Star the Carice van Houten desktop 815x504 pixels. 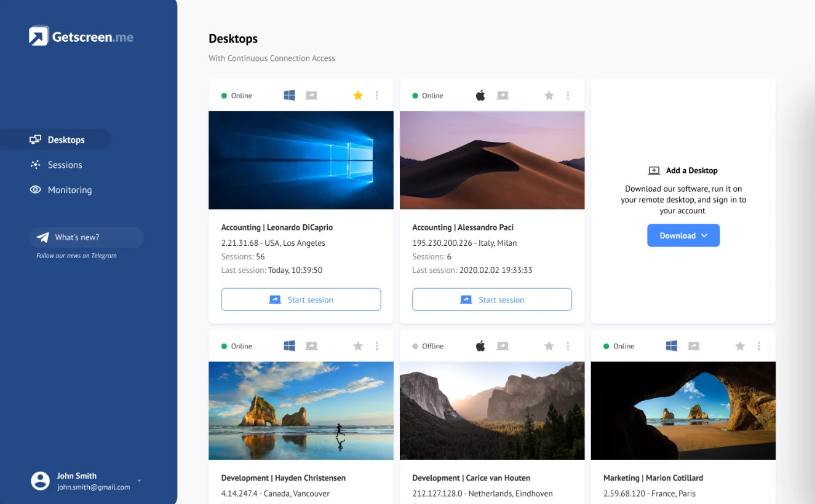point(549,346)
